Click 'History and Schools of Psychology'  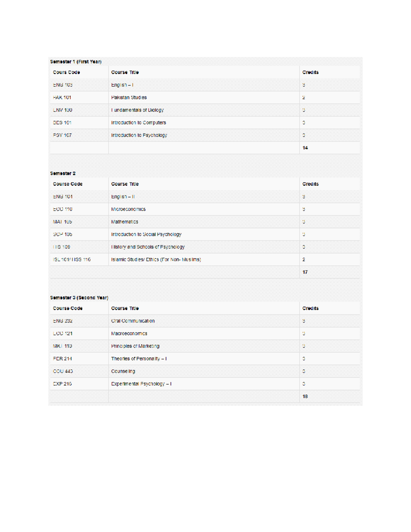(x=148, y=247)
